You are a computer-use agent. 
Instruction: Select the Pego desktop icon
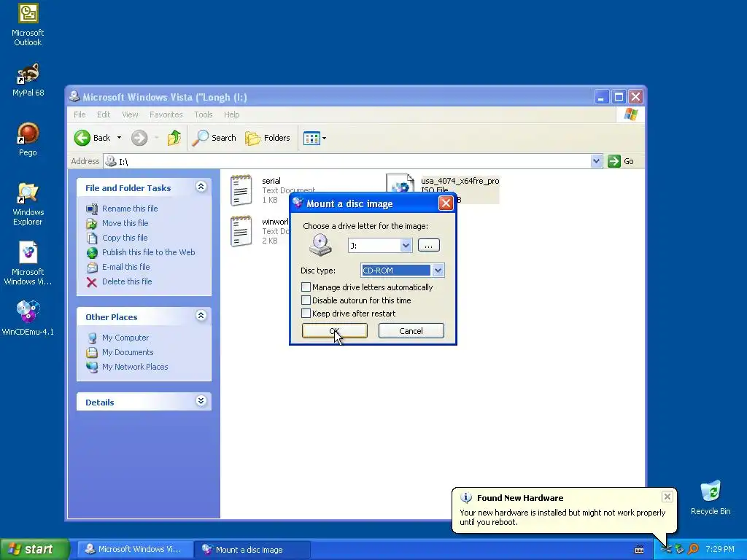(x=28, y=139)
